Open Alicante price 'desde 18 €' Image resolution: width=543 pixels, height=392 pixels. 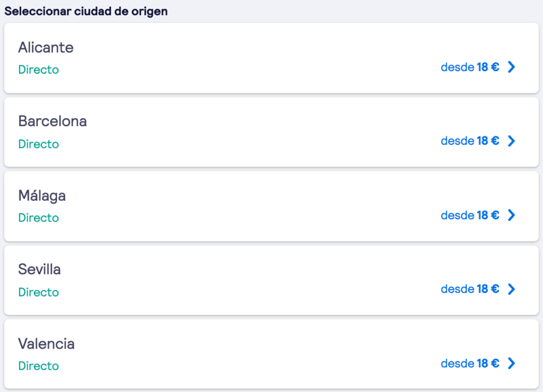pos(470,67)
